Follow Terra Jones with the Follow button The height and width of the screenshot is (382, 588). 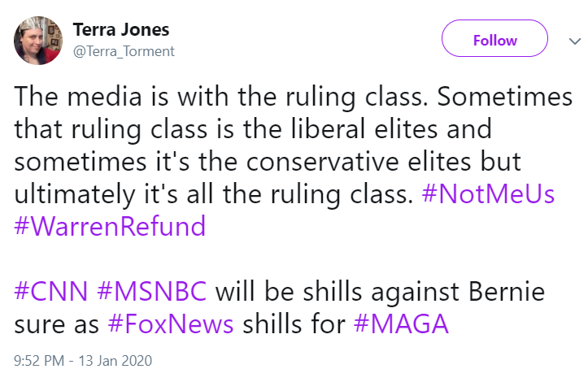[494, 39]
